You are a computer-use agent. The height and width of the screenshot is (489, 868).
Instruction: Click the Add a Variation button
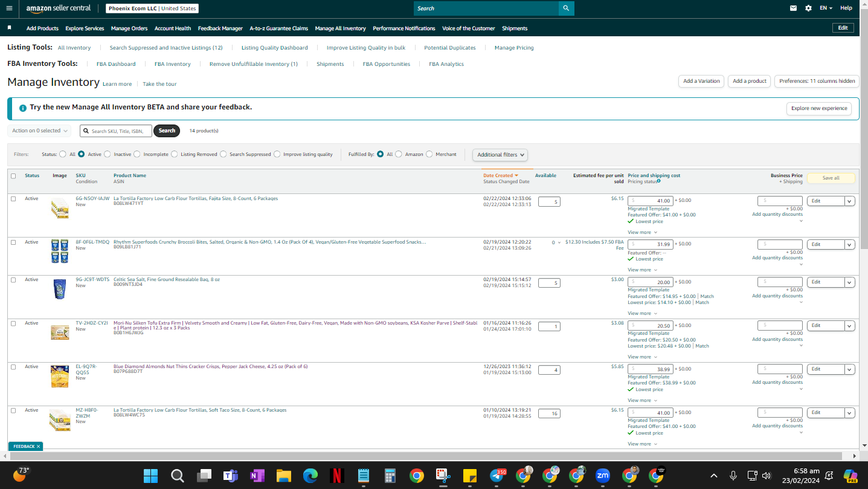701,81
